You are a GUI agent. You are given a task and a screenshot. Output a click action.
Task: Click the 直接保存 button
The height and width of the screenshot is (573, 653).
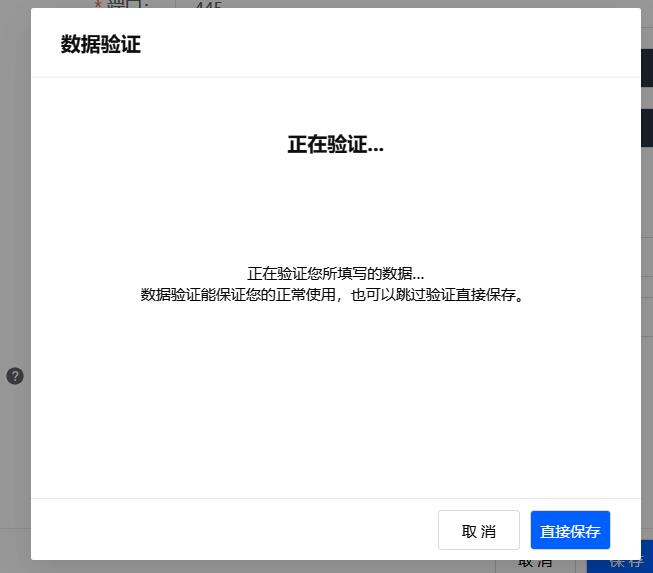pyautogui.click(x=570, y=530)
